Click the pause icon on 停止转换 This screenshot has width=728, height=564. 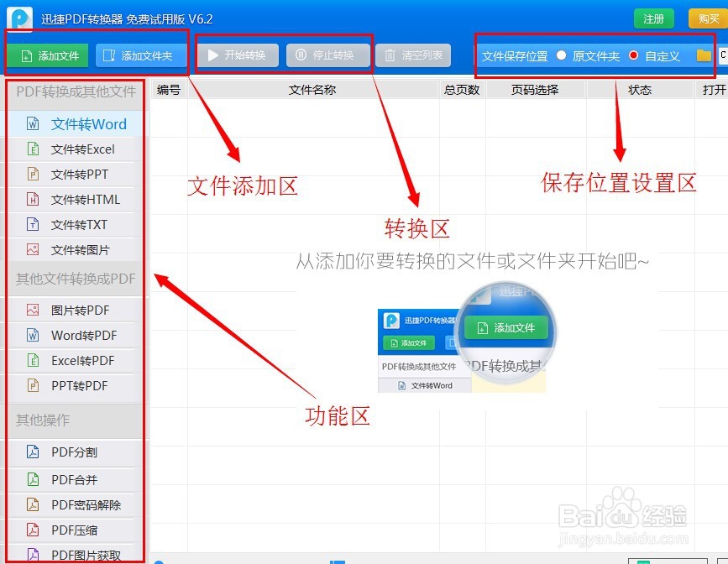click(301, 55)
